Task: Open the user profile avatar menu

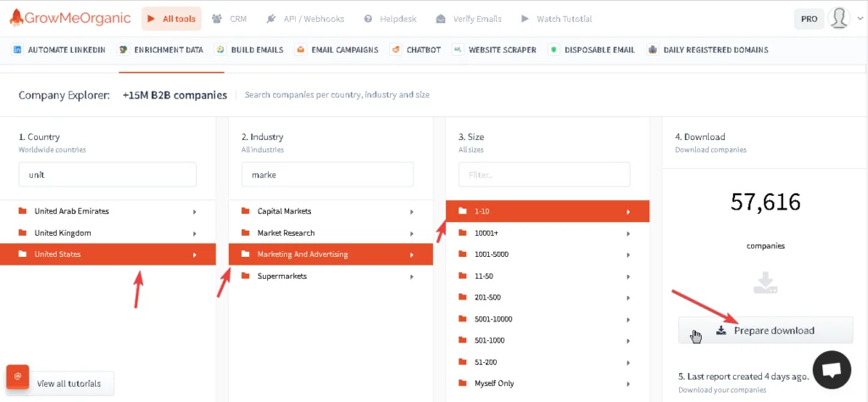Action: click(x=839, y=19)
